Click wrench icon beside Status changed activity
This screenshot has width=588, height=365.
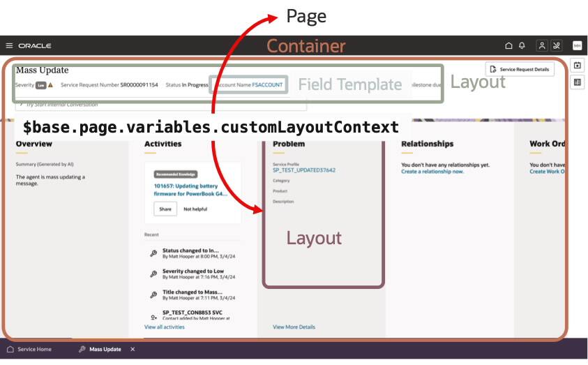click(153, 253)
